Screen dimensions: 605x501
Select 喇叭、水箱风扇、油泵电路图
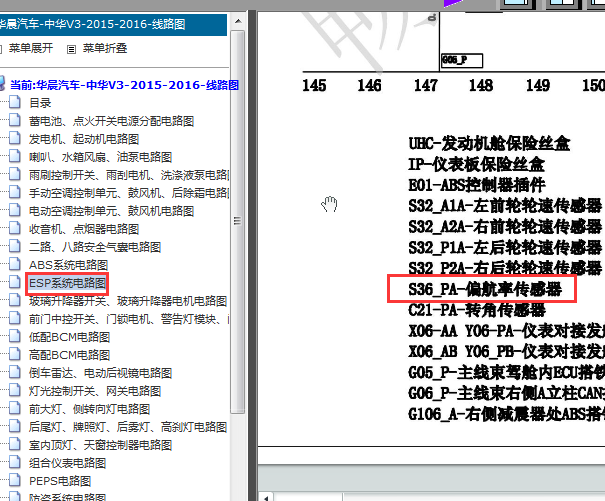[x=100, y=157]
